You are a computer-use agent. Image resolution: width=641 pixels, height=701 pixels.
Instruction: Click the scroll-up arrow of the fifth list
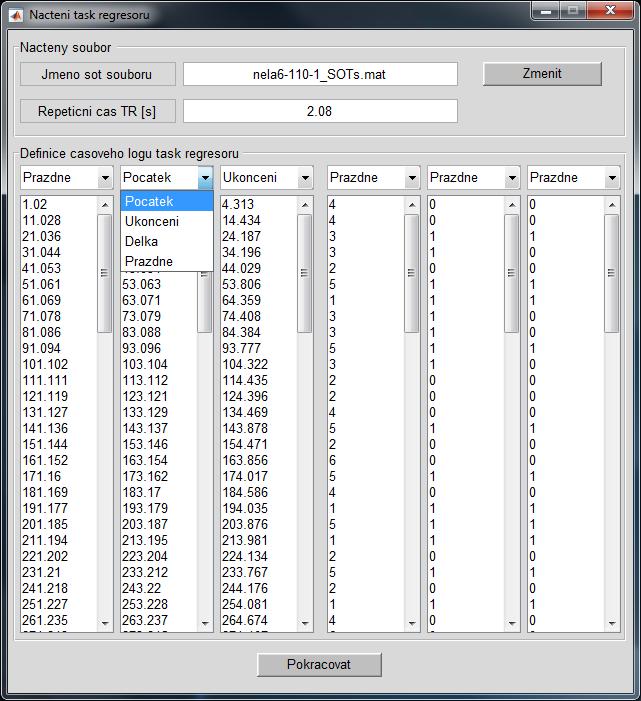coord(512,205)
